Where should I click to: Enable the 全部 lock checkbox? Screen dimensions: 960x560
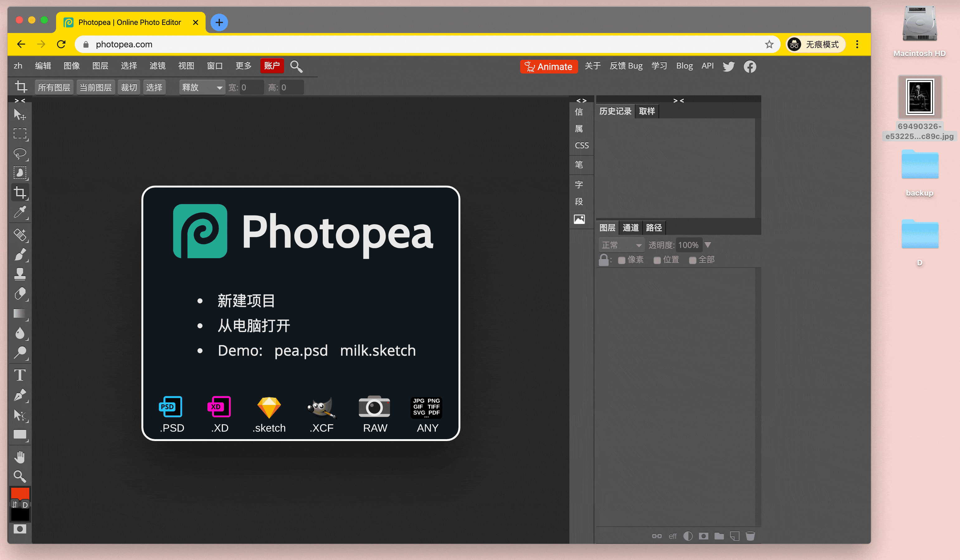click(x=692, y=260)
